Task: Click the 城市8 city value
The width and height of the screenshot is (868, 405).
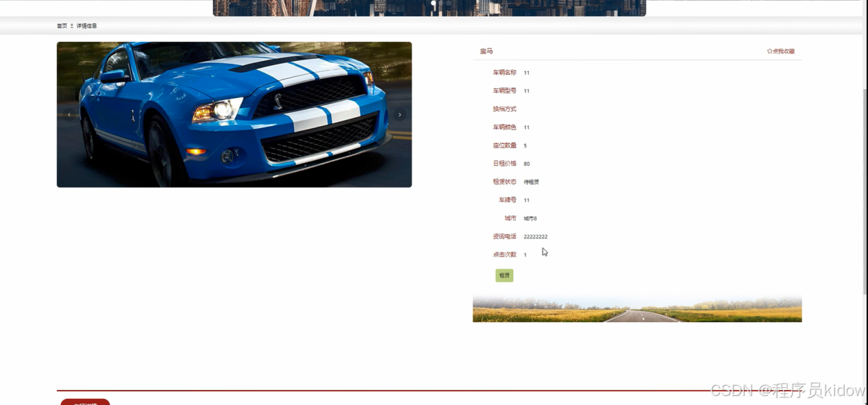Action: click(530, 219)
